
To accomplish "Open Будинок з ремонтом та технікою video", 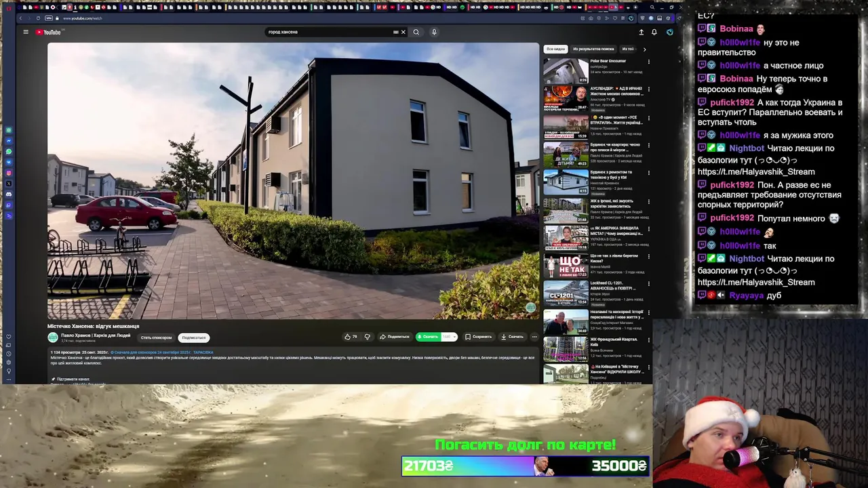I will pos(566,182).
